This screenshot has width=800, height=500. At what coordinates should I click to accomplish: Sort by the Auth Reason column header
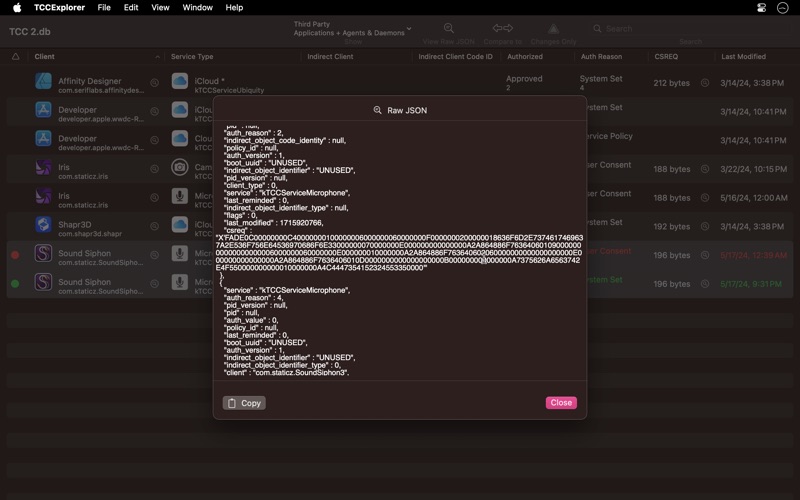pos(601,57)
